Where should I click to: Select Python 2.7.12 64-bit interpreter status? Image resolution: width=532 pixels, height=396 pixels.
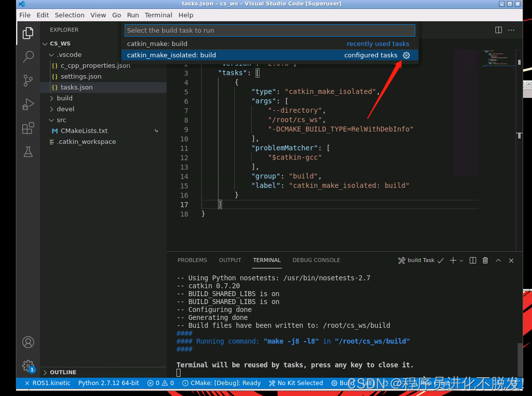click(109, 383)
